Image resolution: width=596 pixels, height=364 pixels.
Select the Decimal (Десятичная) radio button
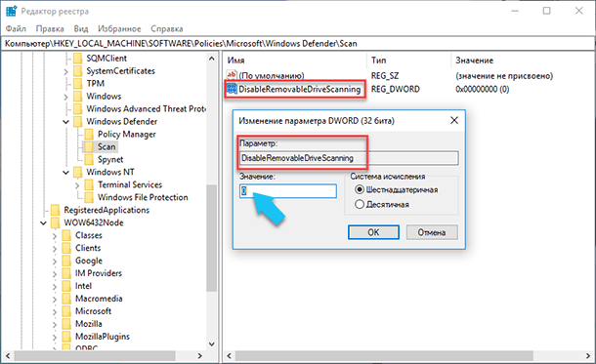coord(360,204)
